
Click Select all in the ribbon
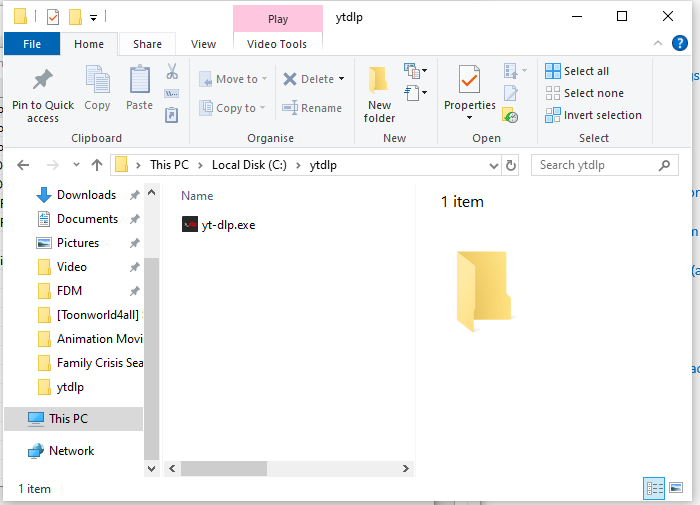(x=577, y=71)
